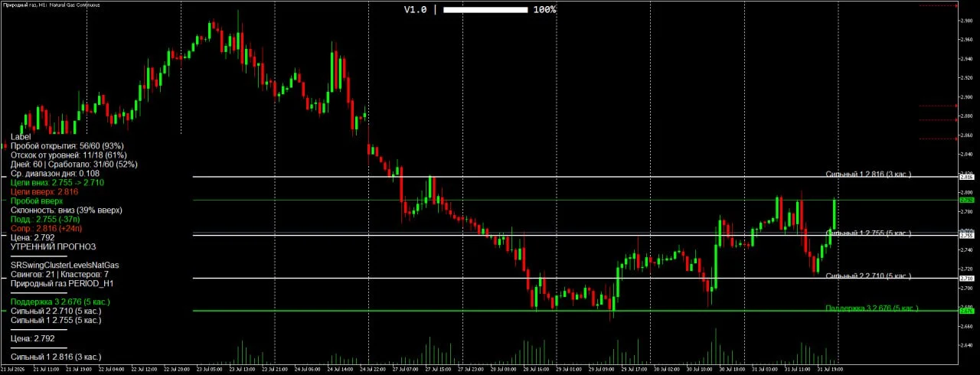980x375 pixels.
Task: Click 'Склонность: вниз (39% вверх)' line
Action: 67,210
